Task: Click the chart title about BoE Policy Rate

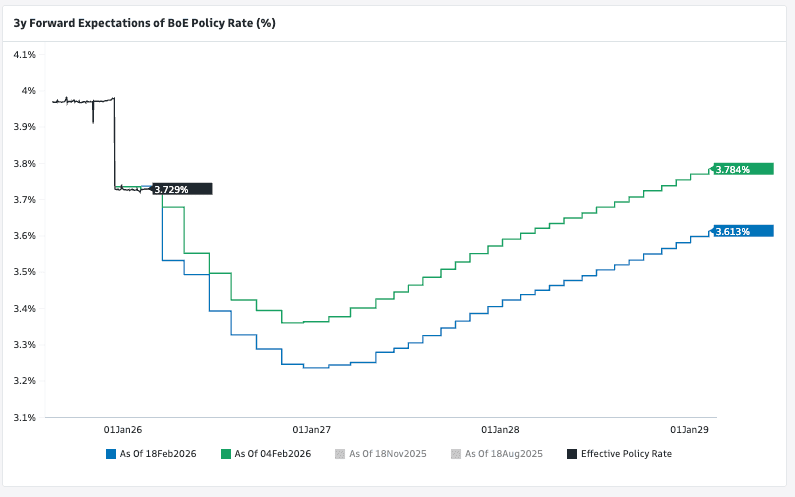Action: [144, 22]
